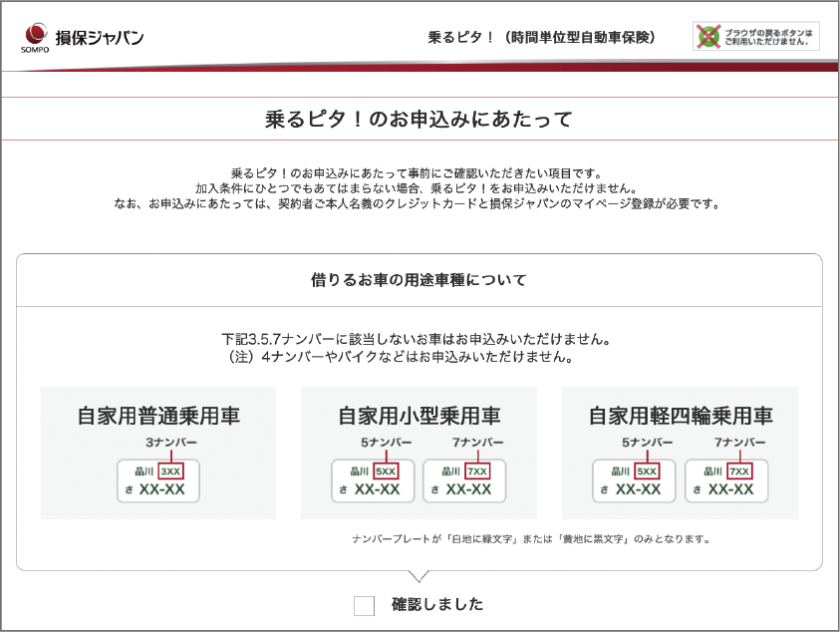Check the 確認しました checkbox
The image size is (840, 632).
[x=365, y=606]
